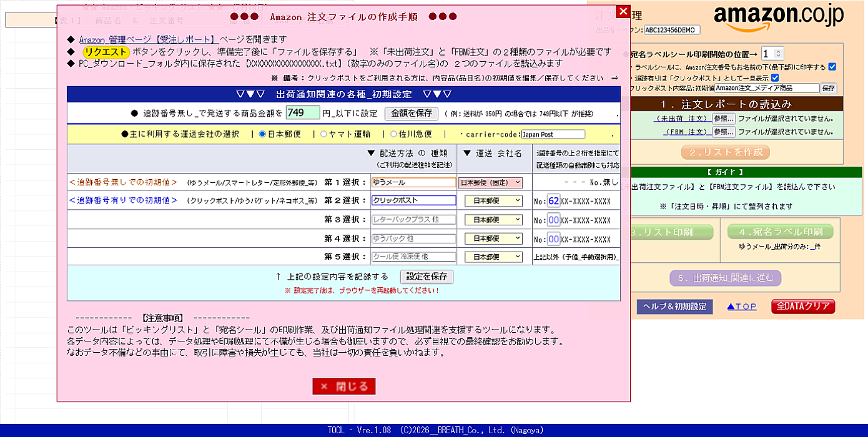Click the 出荷通知関連の各種_初期設定 blue header
This screenshot has height=437, width=868.
pyautogui.click(x=343, y=94)
